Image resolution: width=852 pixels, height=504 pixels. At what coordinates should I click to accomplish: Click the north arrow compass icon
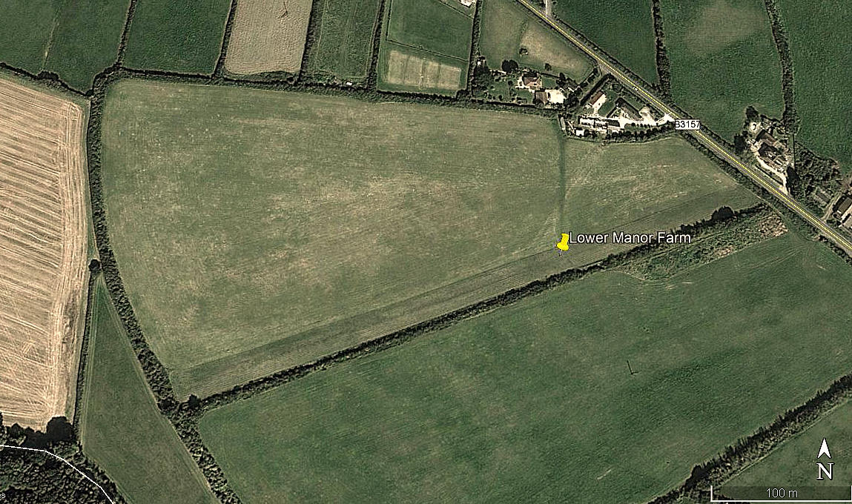(x=825, y=449)
